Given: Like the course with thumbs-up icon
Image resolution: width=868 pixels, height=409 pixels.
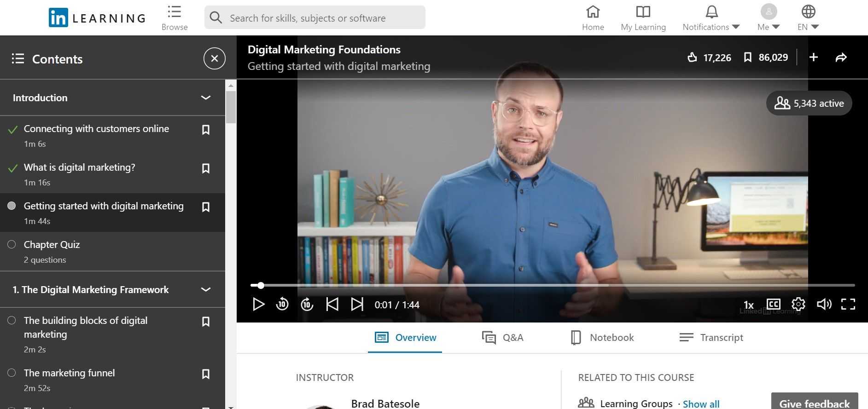Looking at the screenshot, I should 692,58.
